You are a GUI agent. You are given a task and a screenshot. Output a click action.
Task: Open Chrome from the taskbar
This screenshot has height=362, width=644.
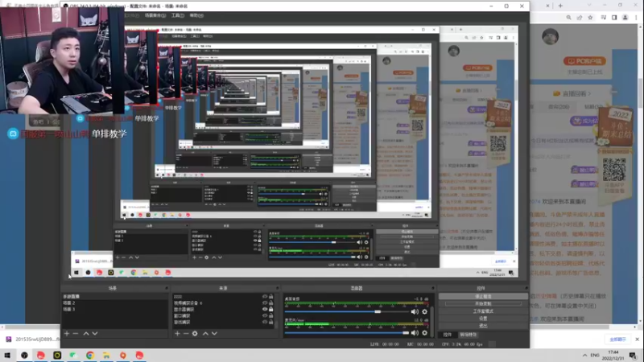(90, 356)
